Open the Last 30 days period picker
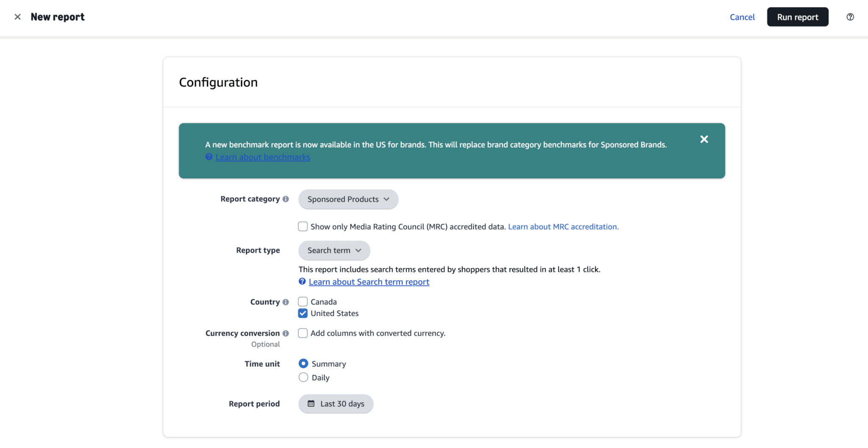The height and width of the screenshot is (448, 868). [336, 404]
